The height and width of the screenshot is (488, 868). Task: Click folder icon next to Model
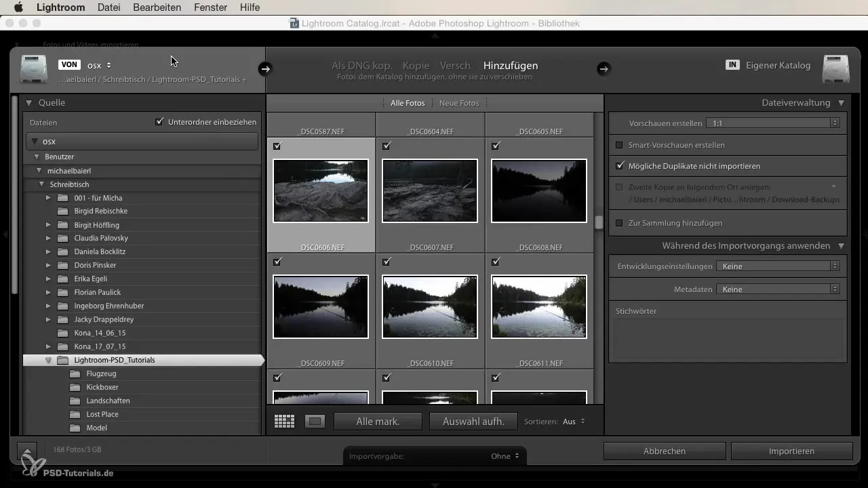[75, 428]
